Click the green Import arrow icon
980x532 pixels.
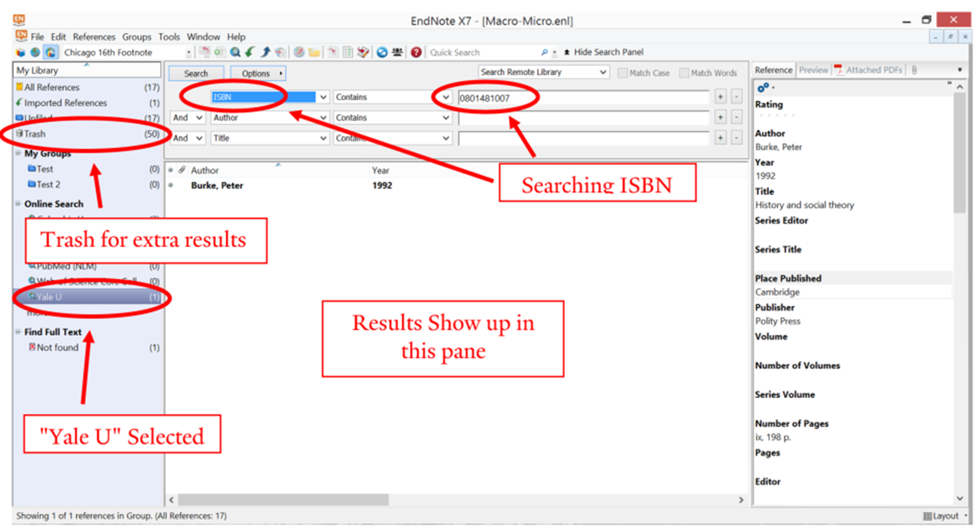(250, 53)
